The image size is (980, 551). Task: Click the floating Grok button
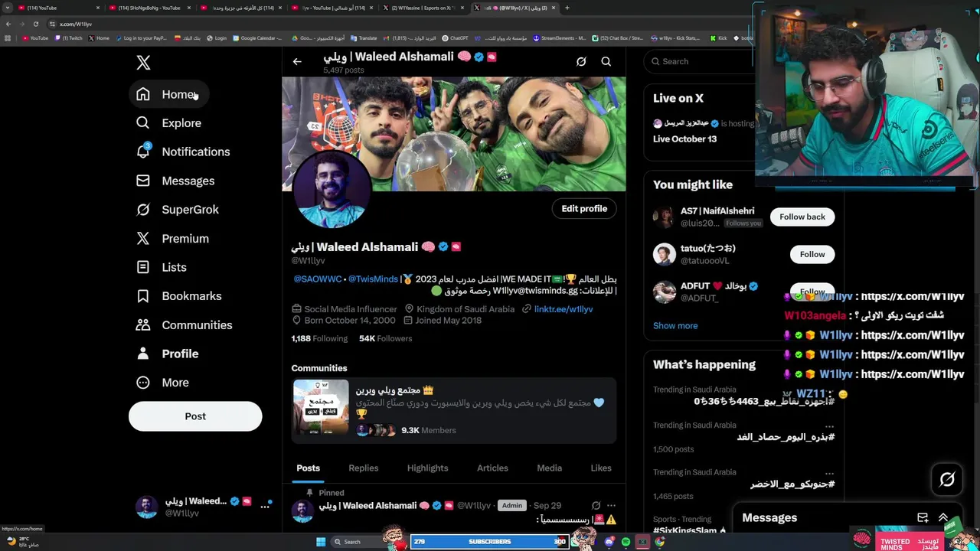point(947,480)
